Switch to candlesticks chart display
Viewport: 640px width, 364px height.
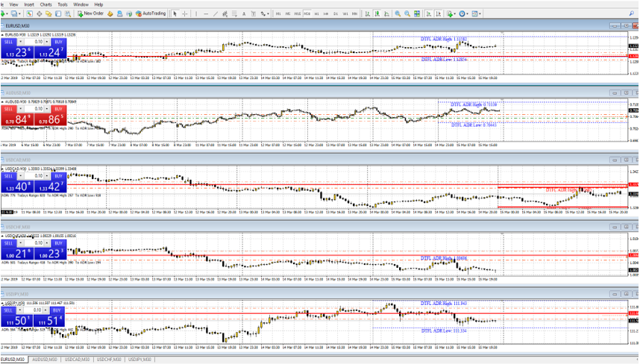coord(377,13)
